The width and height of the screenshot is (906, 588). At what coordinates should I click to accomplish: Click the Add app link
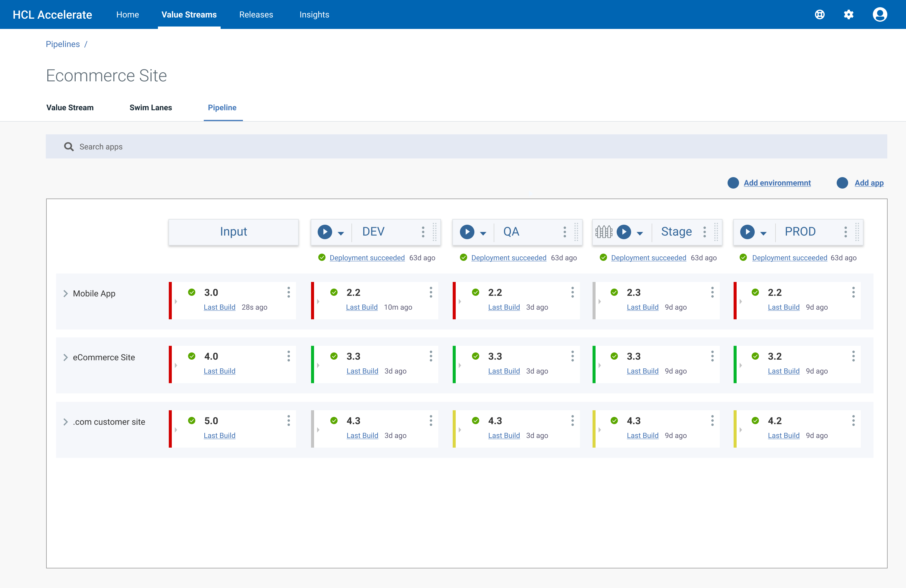(869, 183)
